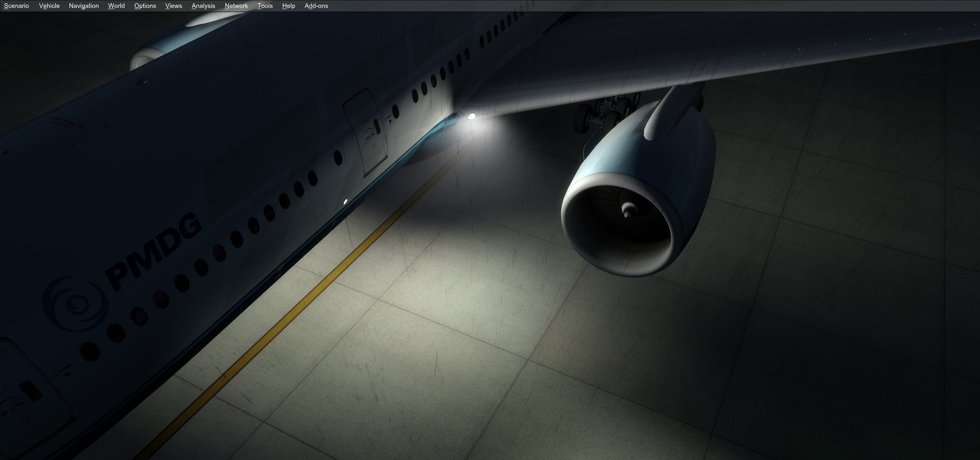The width and height of the screenshot is (980, 460).
Task: Click the Network menu item
Action: 236,6
